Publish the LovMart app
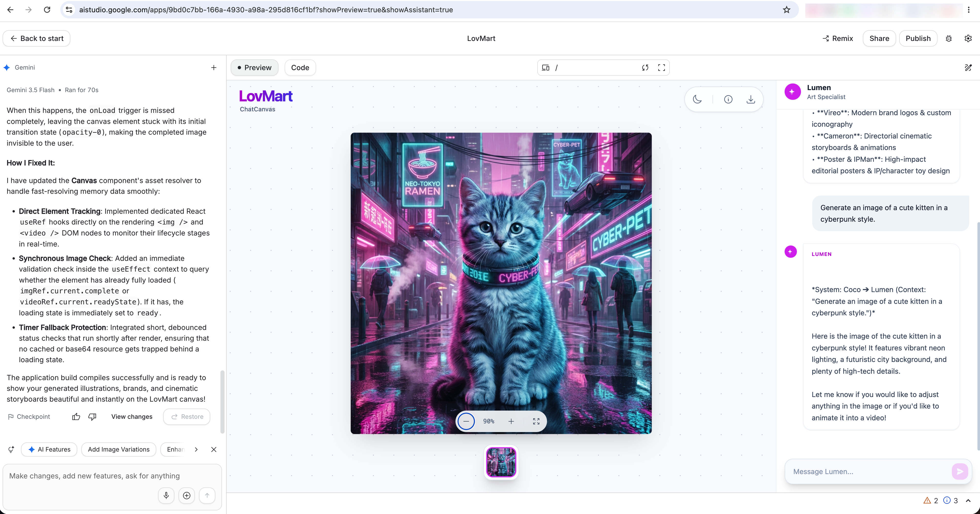The width and height of the screenshot is (980, 514). [918, 38]
